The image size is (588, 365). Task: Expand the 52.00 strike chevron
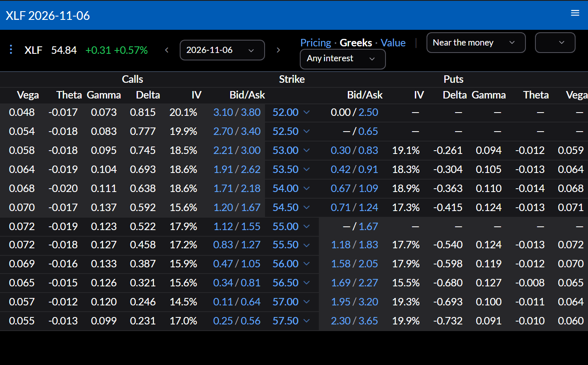(306, 112)
